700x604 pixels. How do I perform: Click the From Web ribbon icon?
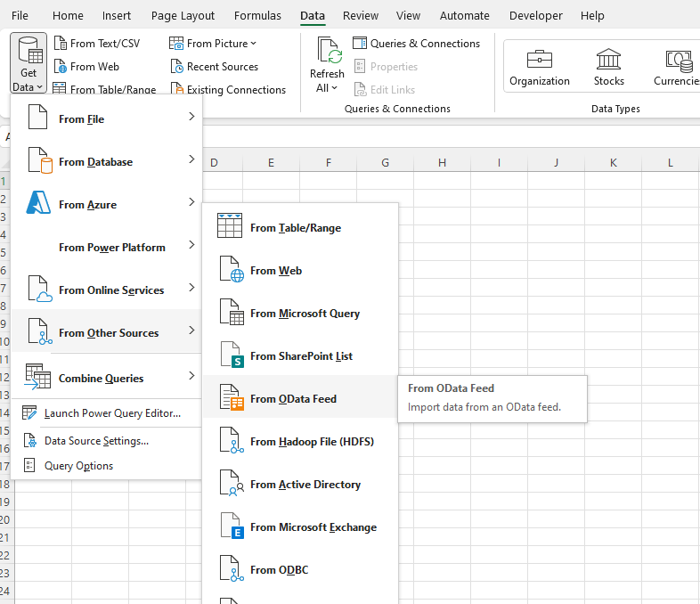pyautogui.click(x=61, y=67)
